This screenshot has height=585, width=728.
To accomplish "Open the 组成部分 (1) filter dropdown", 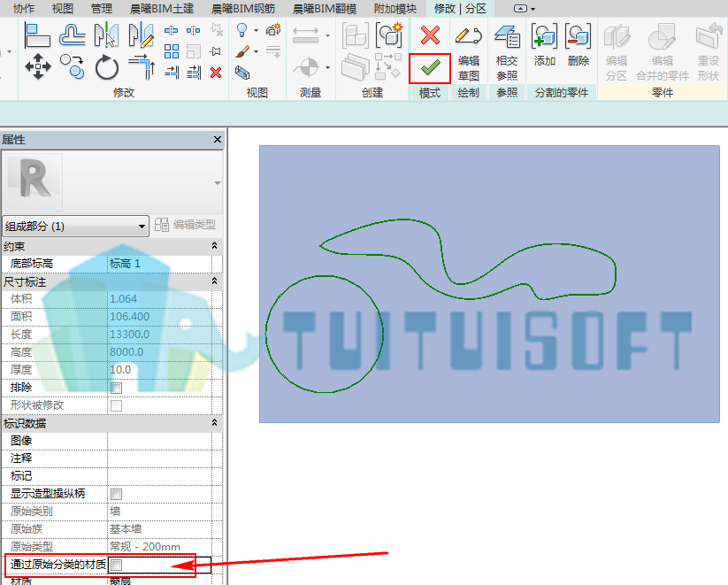I will 75,227.
